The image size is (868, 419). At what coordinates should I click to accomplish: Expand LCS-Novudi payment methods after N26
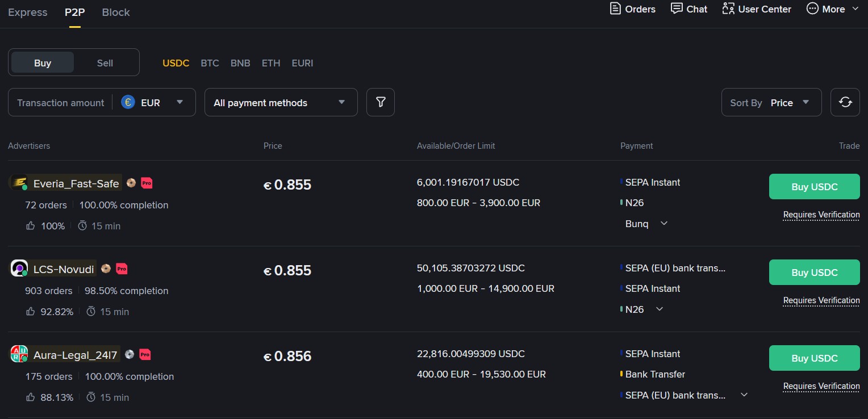(x=659, y=309)
